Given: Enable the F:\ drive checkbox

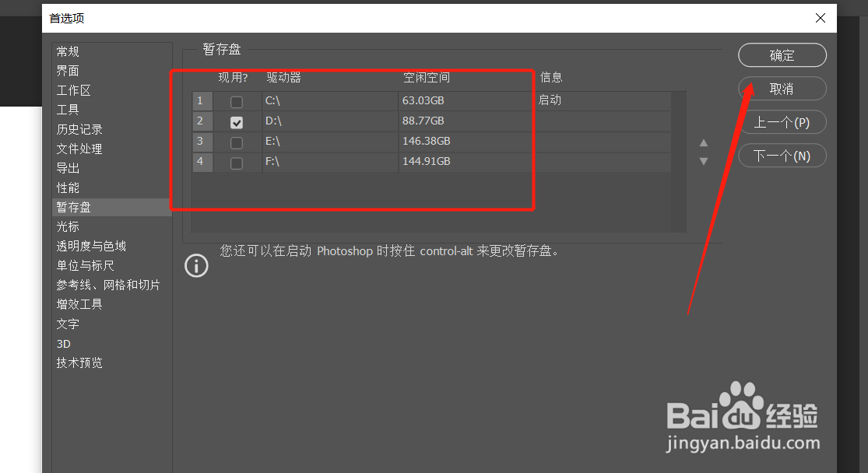Looking at the screenshot, I should click(237, 163).
